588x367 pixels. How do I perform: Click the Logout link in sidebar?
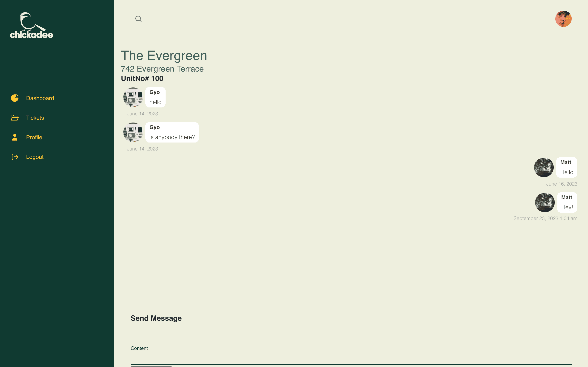tap(35, 157)
